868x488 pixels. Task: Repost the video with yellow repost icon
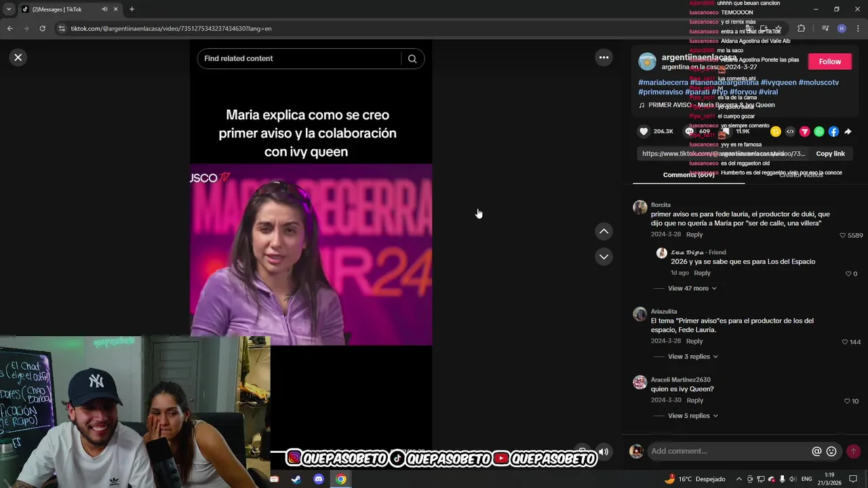pos(776,131)
